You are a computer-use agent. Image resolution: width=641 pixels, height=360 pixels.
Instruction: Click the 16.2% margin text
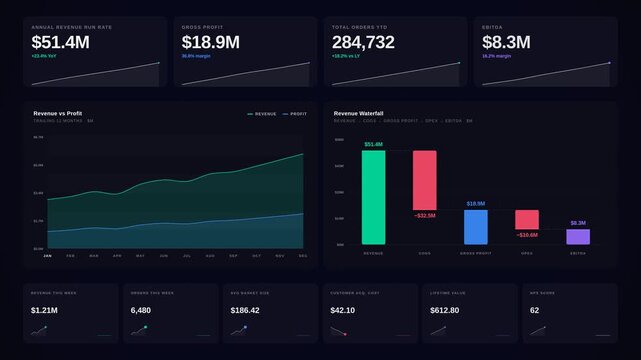coord(497,56)
